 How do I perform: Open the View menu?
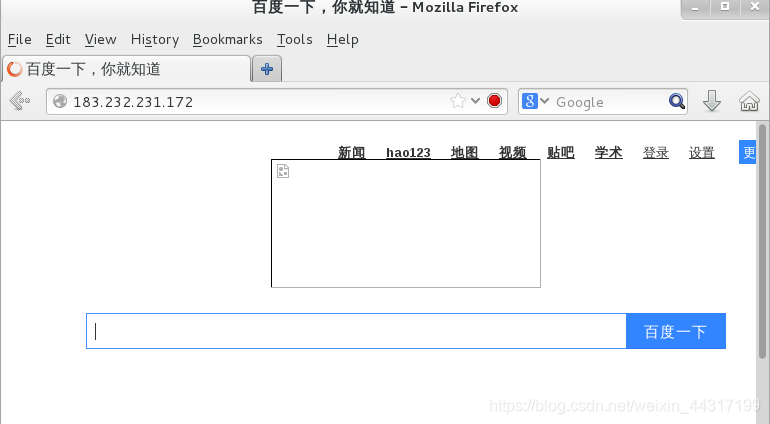(x=100, y=39)
